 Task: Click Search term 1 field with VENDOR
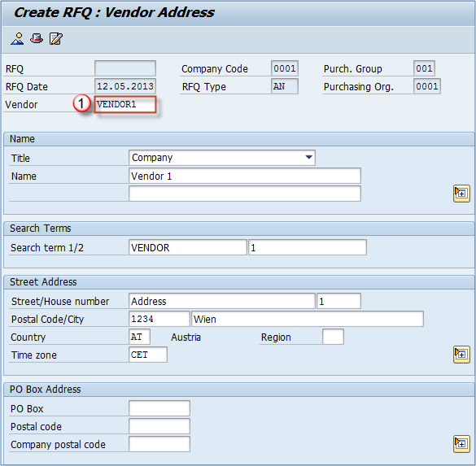(x=188, y=247)
